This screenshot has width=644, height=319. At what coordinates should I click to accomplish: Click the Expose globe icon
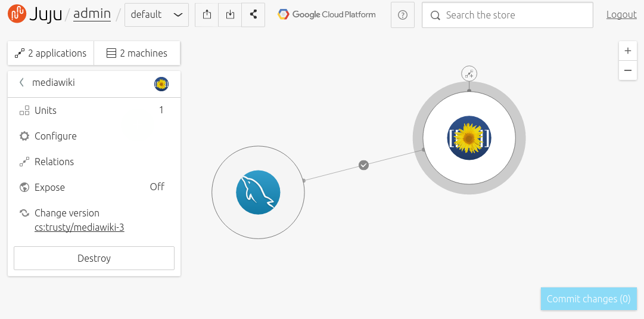tap(24, 187)
